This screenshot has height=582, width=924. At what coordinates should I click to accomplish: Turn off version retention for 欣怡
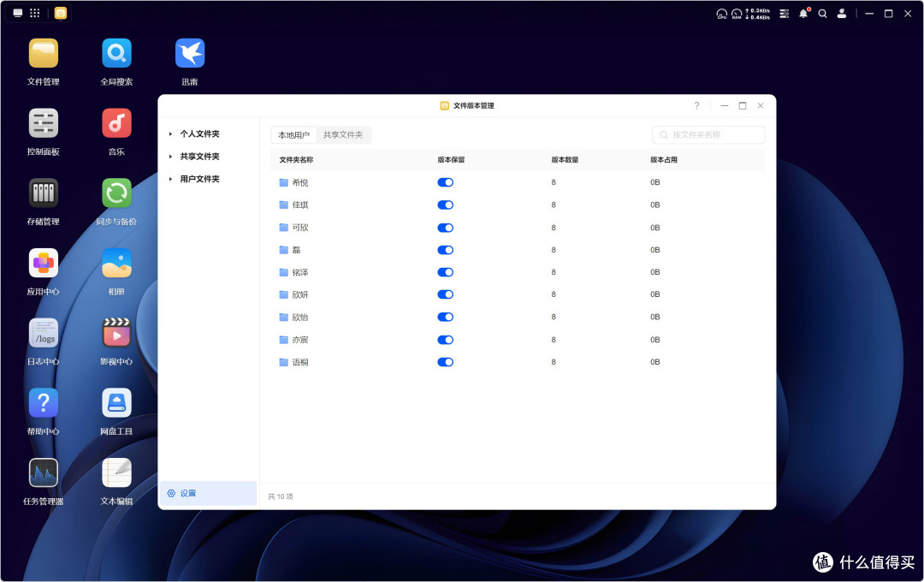point(446,317)
